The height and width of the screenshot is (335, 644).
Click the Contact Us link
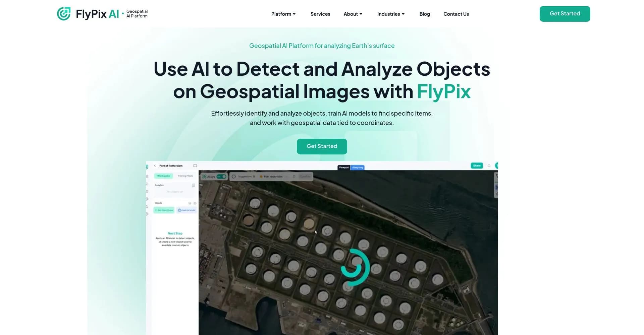pyautogui.click(x=456, y=14)
